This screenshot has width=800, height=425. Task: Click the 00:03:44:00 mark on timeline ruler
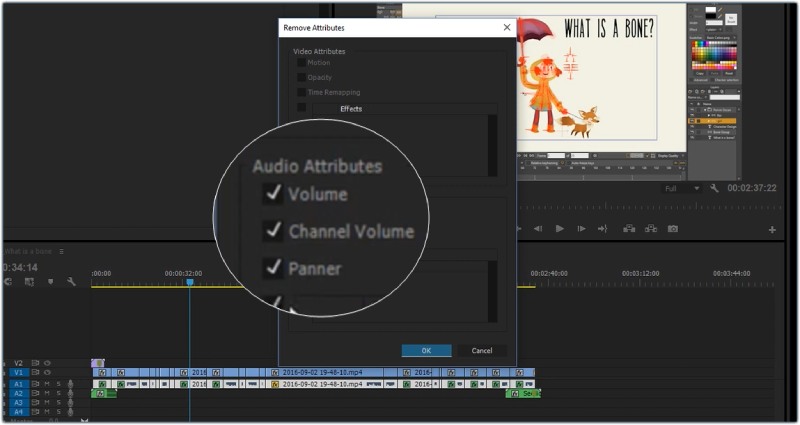point(732,273)
